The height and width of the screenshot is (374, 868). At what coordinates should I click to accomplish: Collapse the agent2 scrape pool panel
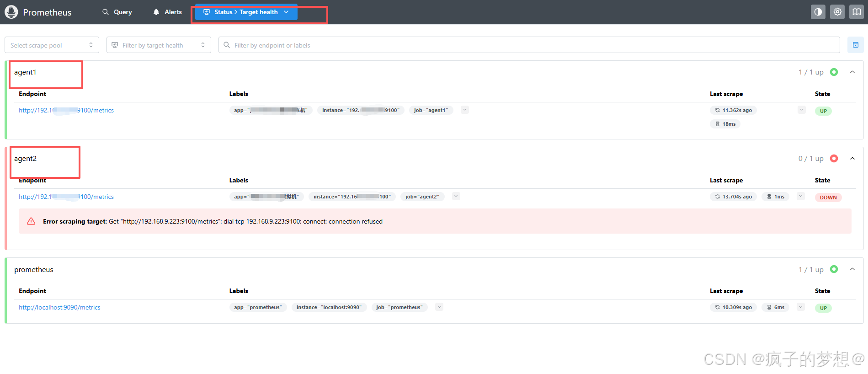852,159
